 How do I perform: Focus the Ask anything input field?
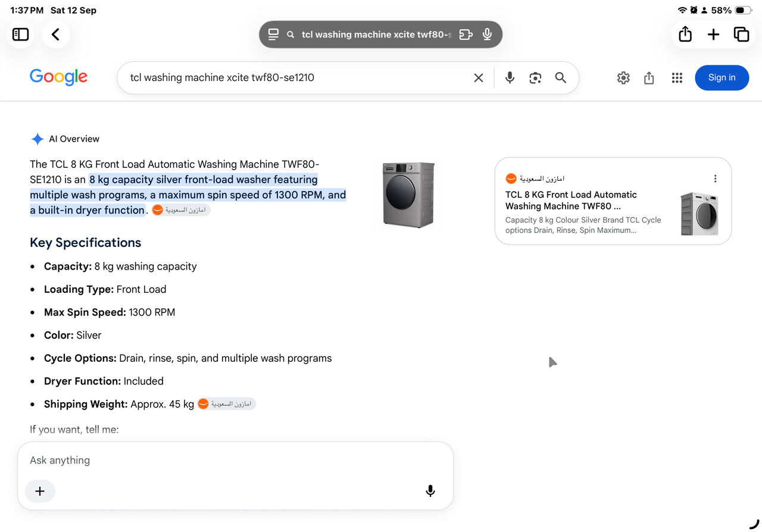click(235, 460)
